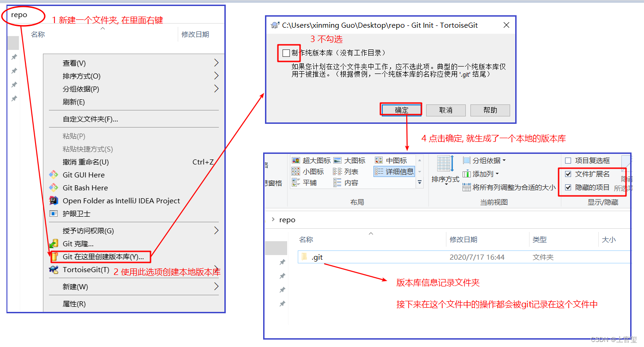The height and width of the screenshot is (347, 644).
Task: Click the Git Bash Here icon
Action: coord(54,188)
